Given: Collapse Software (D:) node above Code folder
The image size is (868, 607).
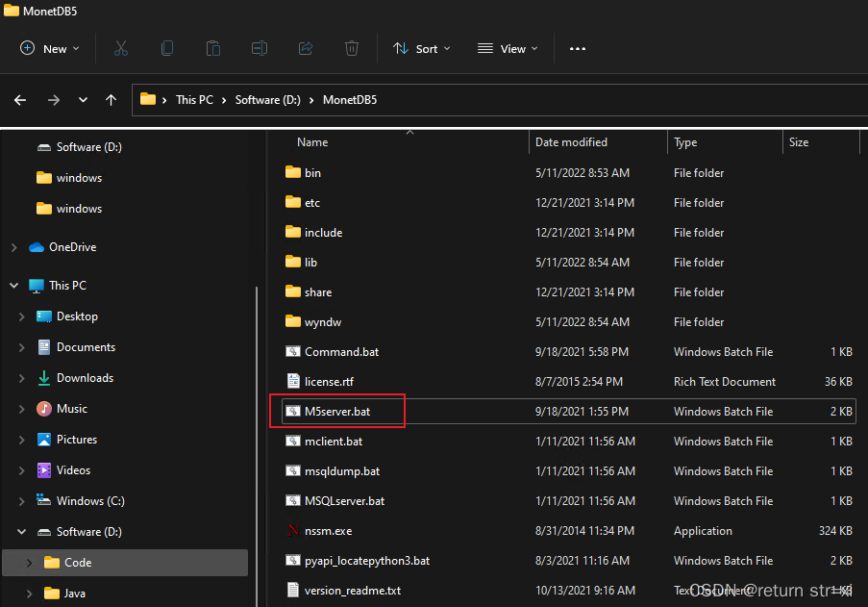Looking at the screenshot, I should pos(21,532).
